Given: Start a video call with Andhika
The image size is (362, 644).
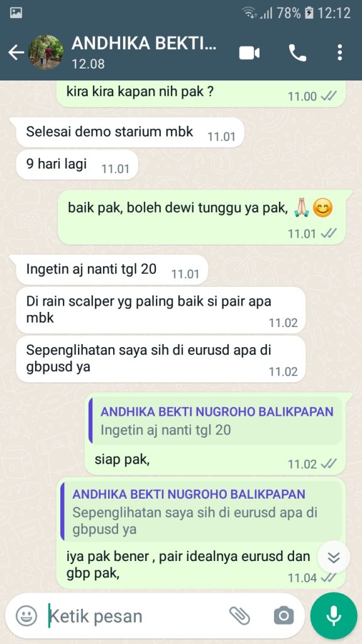Looking at the screenshot, I should [x=250, y=53].
